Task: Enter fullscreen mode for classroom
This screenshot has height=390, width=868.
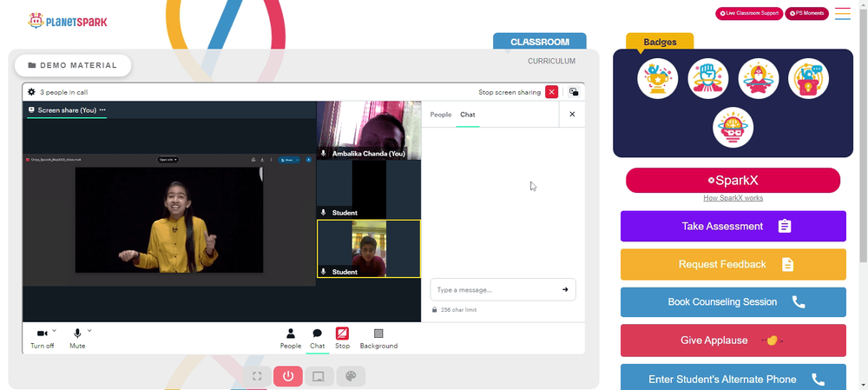Action: [257, 376]
